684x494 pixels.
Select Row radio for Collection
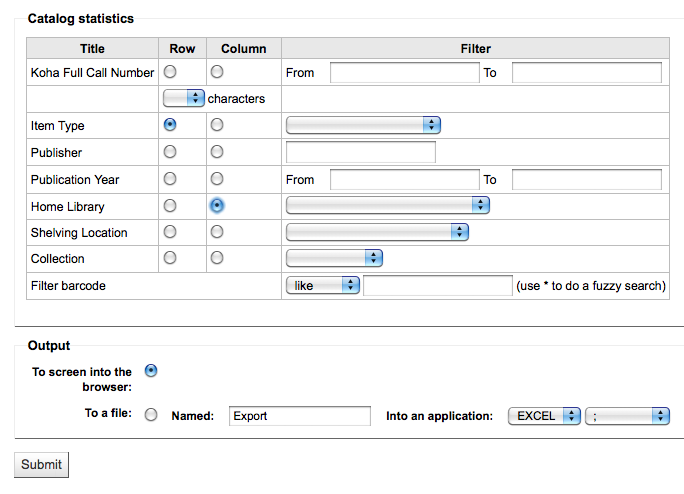click(x=170, y=258)
